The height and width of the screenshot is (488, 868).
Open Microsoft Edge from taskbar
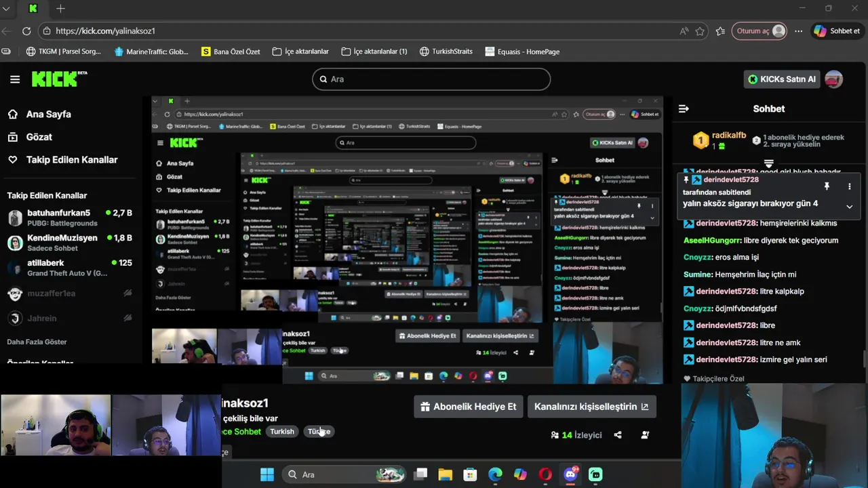click(x=495, y=474)
